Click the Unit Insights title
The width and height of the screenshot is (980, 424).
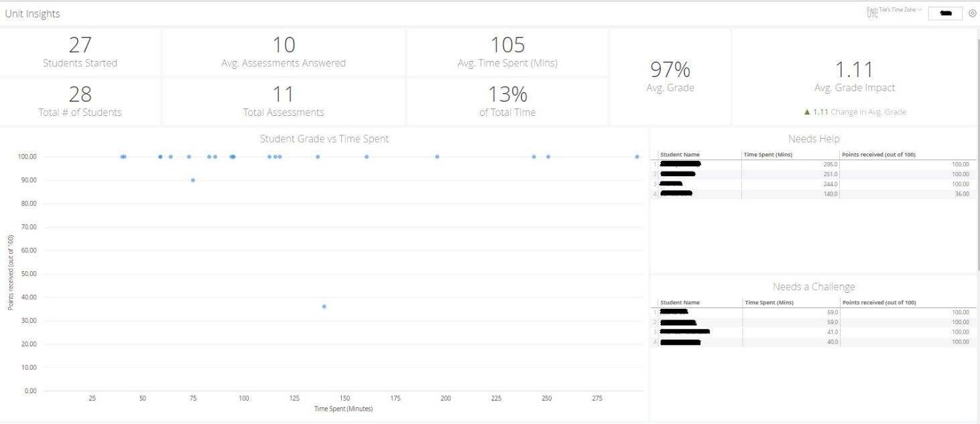32,13
